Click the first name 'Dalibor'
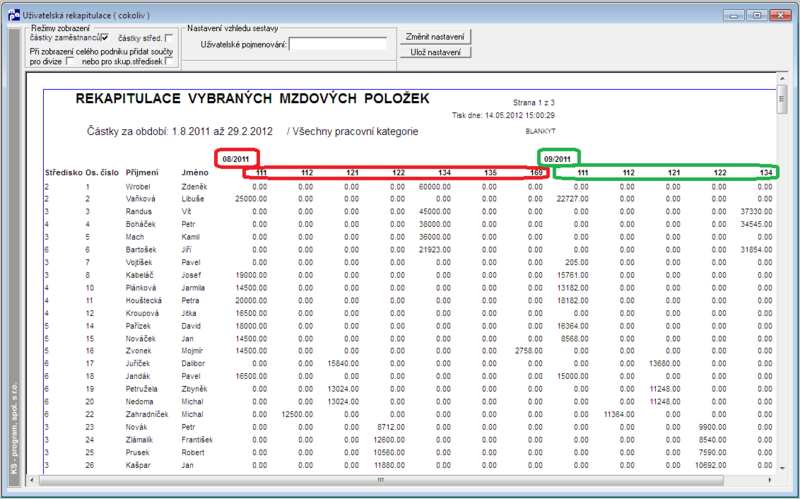 193,364
